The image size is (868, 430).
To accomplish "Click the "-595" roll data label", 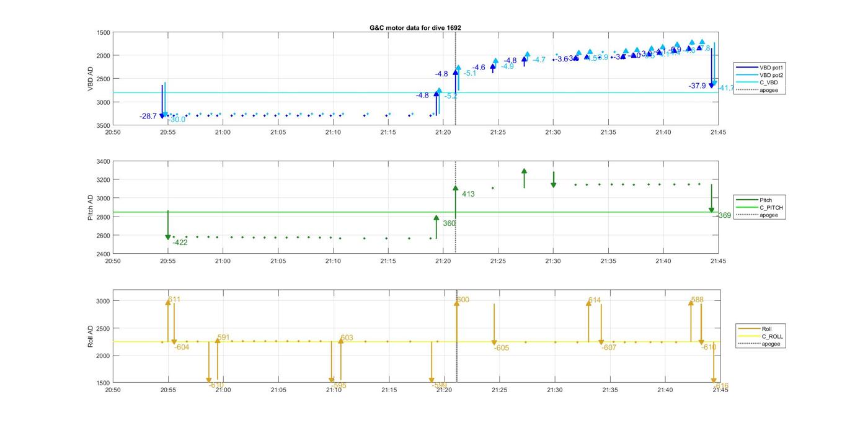I will tap(339, 385).
